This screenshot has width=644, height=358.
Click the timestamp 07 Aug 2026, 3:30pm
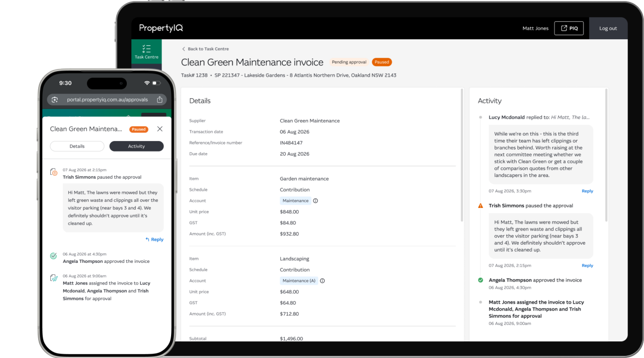tap(510, 191)
